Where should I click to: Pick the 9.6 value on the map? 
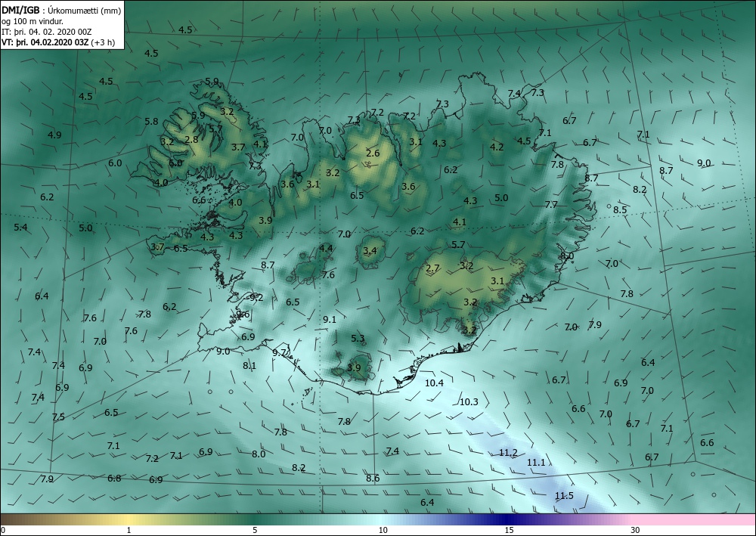coord(243,314)
